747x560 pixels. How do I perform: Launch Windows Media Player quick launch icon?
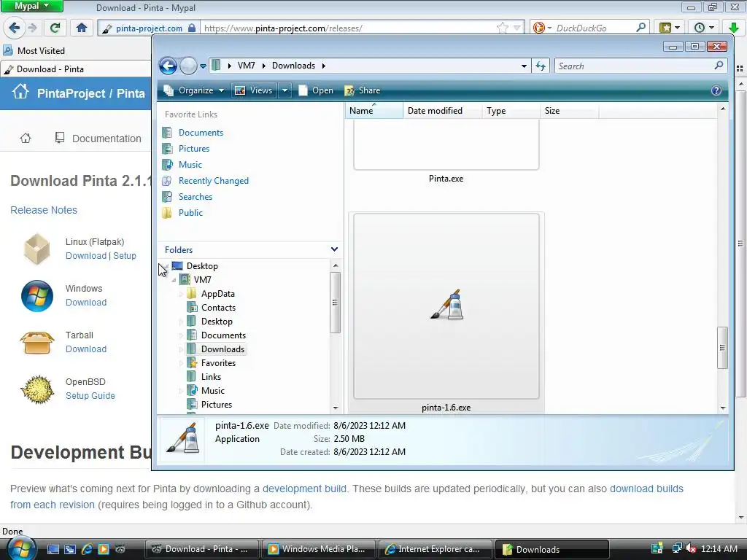[x=104, y=549]
